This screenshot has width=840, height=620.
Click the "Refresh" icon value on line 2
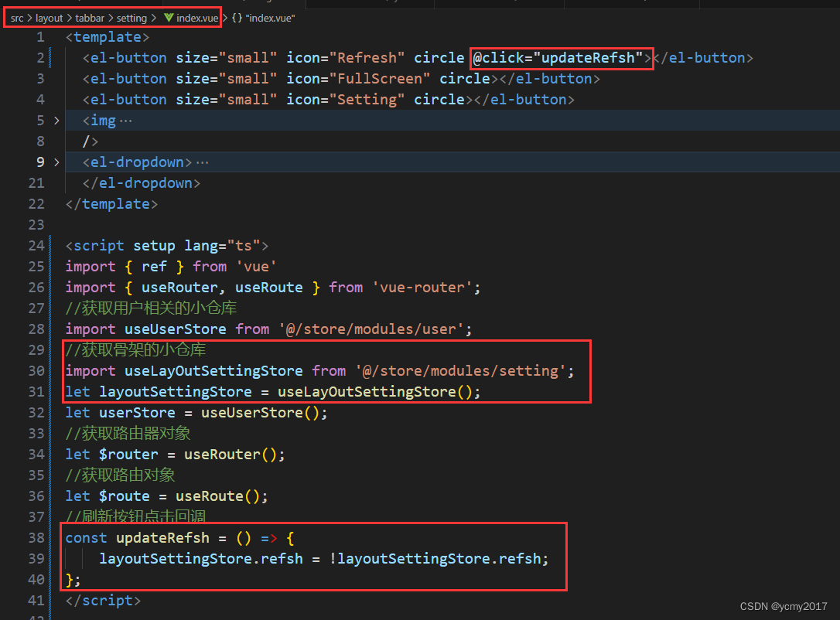[367, 57]
